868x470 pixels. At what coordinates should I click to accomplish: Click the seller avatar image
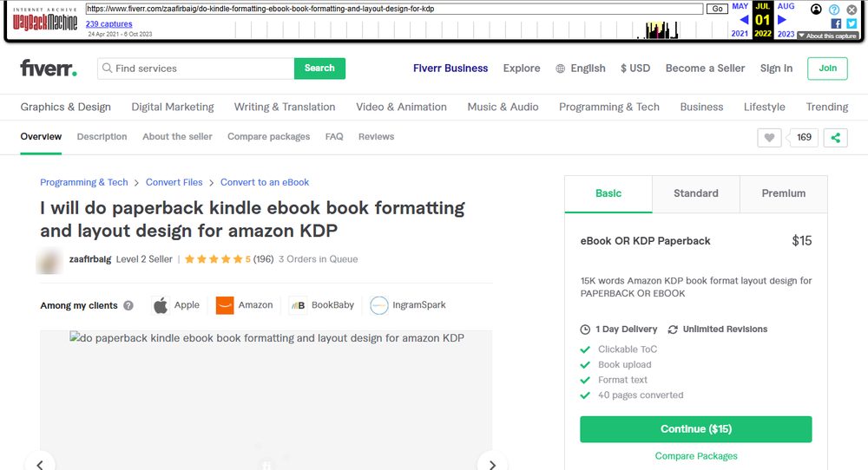coord(49,260)
